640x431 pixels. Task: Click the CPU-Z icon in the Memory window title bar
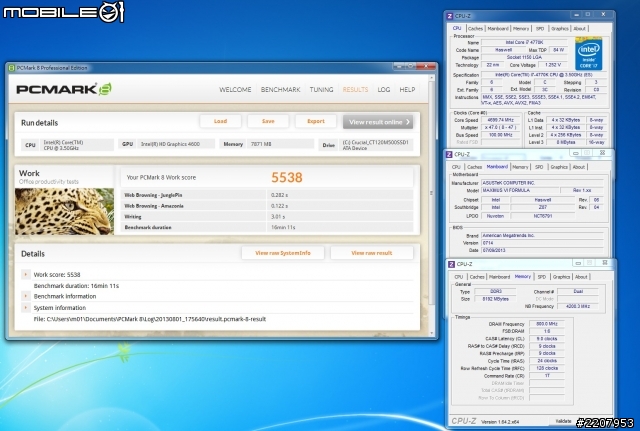tap(451, 264)
